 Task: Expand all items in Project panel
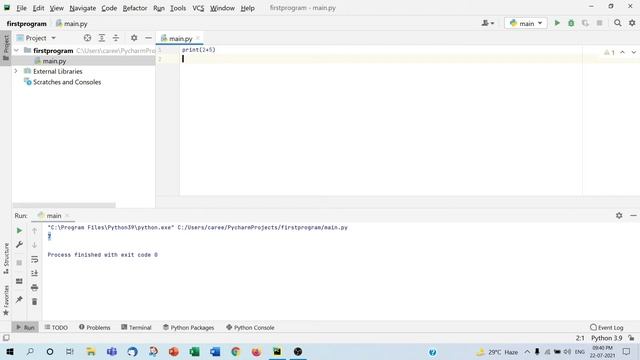[102, 38]
